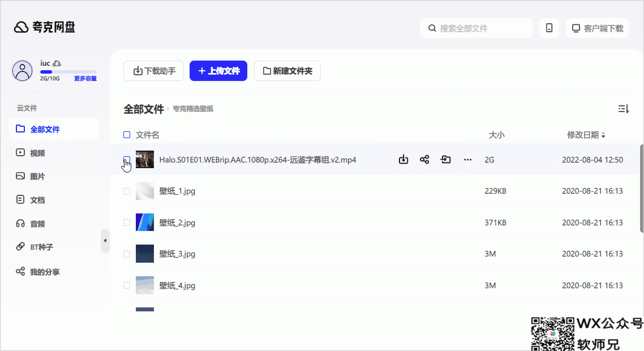Screen dimensions: 644x351
Task: Click the iuc username
Action: click(x=45, y=63)
